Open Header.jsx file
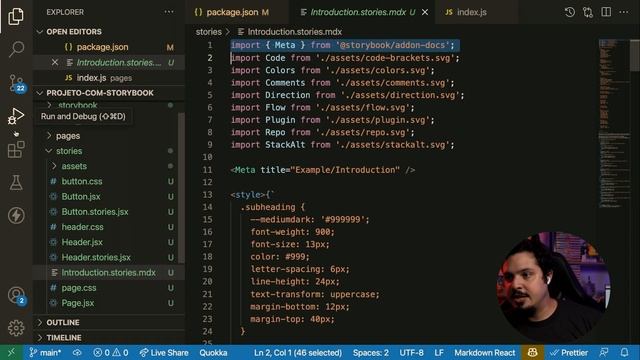The width and height of the screenshot is (640, 360). coord(82,242)
